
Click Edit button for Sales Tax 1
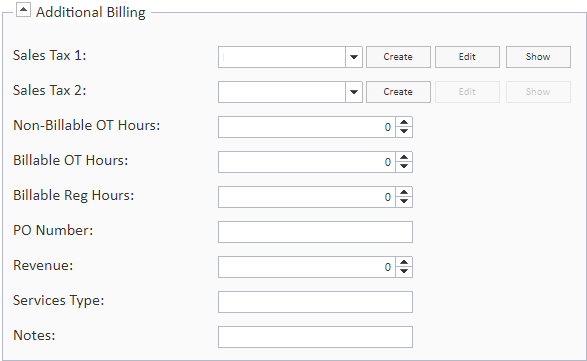point(467,57)
